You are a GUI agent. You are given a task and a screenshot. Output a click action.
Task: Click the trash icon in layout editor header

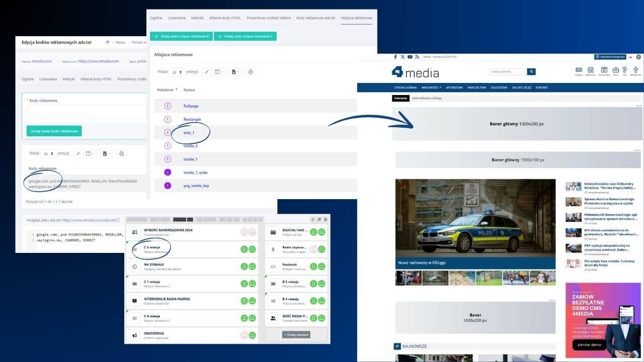pos(325,219)
